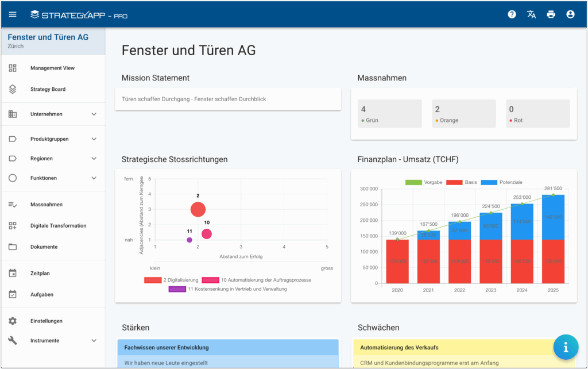Screen dimensions: 588x369
Task: Open the teal info bubble at bottom right
Action: pos(566,347)
